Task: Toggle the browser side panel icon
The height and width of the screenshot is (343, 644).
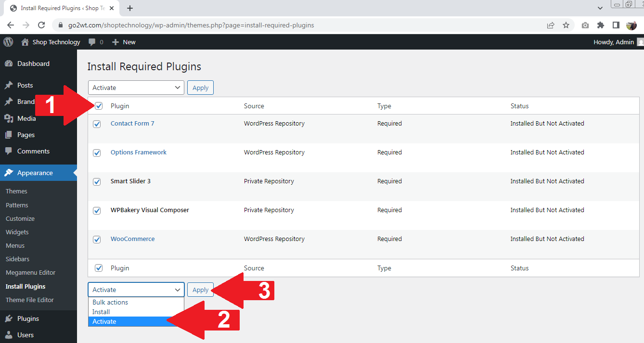Action: click(x=616, y=25)
